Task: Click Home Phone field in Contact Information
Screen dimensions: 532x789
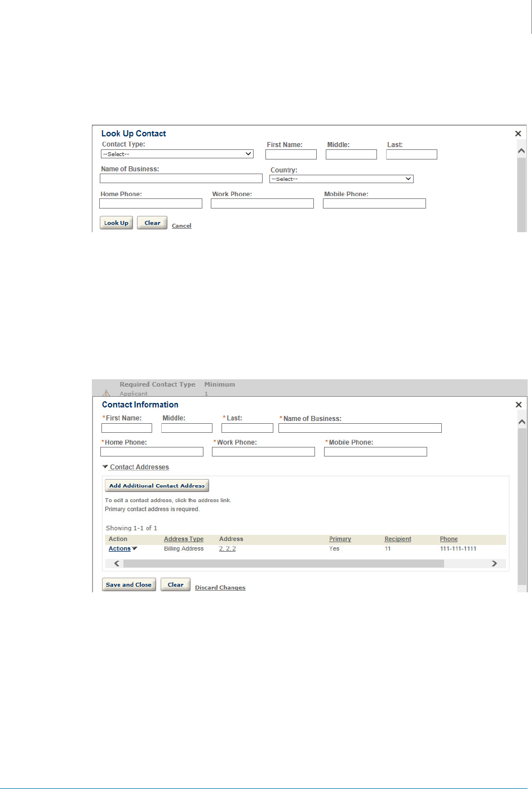Action: pos(152,452)
